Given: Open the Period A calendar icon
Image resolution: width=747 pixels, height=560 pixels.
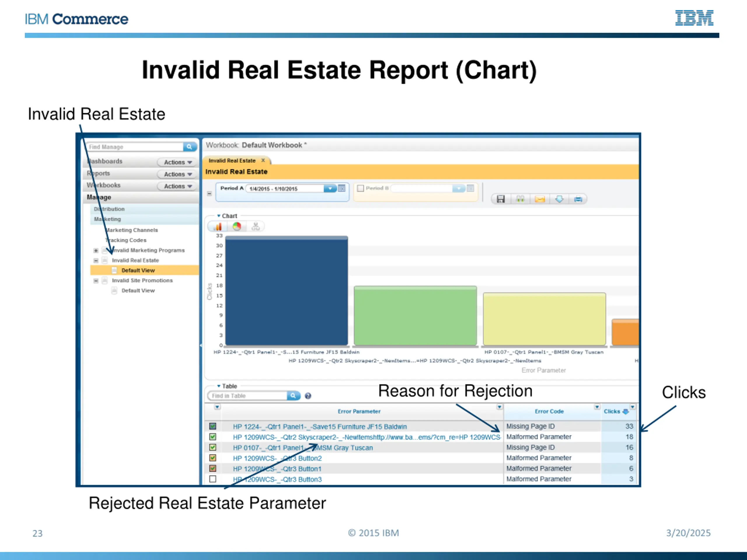Looking at the screenshot, I should pos(342,188).
